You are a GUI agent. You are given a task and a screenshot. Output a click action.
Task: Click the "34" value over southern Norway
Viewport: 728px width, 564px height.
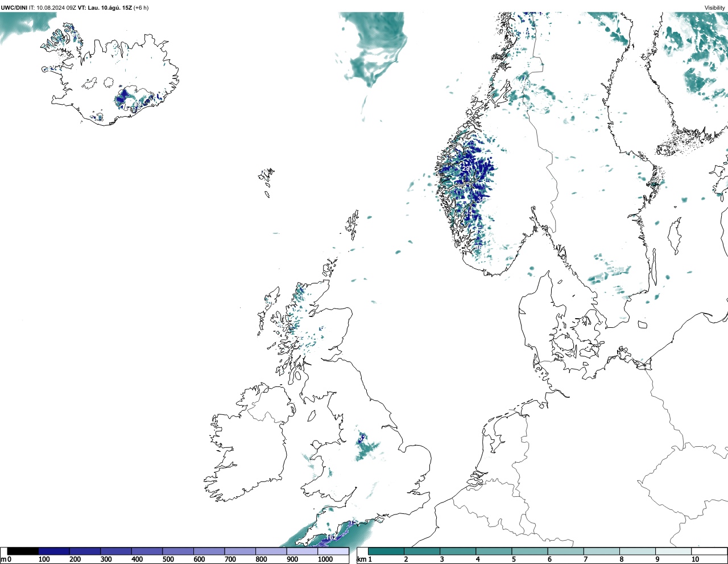click(x=481, y=200)
